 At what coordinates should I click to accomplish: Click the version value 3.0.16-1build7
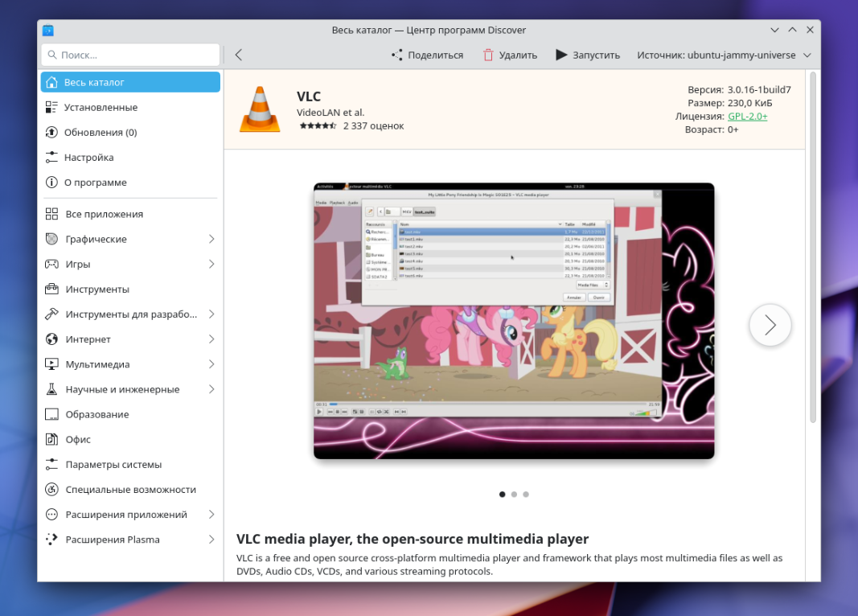coord(759,90)
